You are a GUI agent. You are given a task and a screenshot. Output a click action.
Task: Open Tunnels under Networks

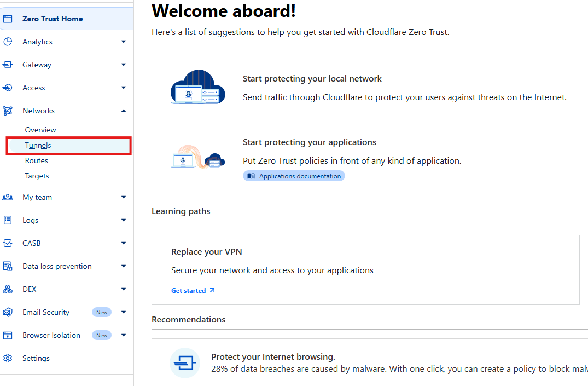[38, 146]
